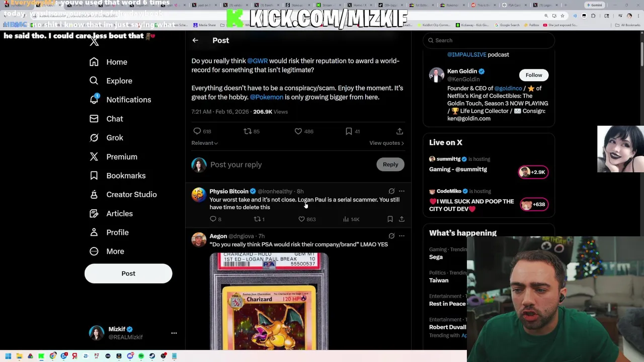Image resolution: width=644 pixels, height=362 pixels.
Task: Share Physio Bitcoin's reply
Action: (401, 219)
